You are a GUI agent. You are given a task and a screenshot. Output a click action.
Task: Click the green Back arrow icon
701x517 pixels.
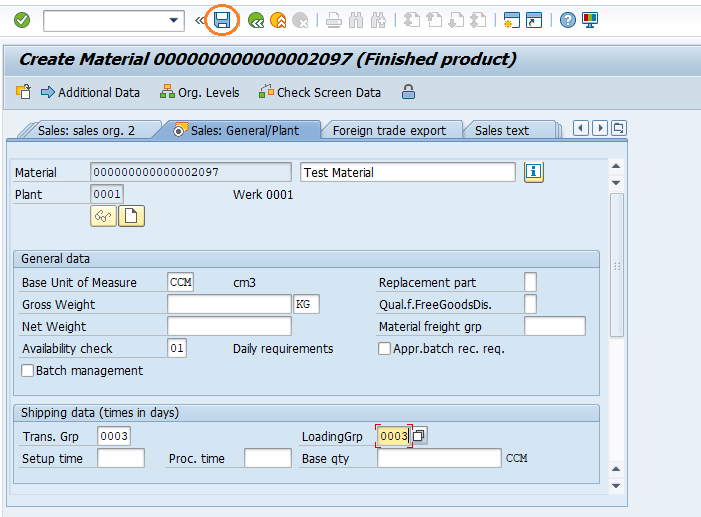[256, 21]
